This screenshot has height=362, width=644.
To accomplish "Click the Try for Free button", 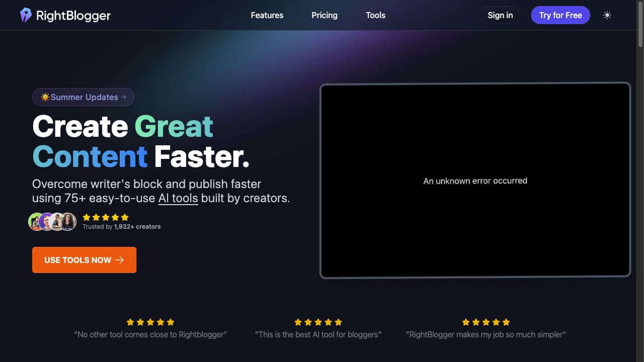I will pyautogui.click(x=560, y=15).
